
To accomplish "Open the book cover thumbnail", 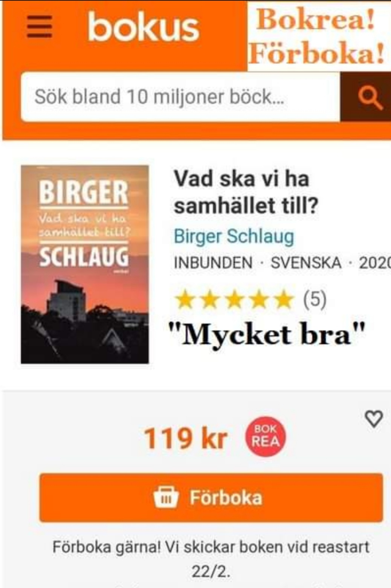I will click(85, 264).
